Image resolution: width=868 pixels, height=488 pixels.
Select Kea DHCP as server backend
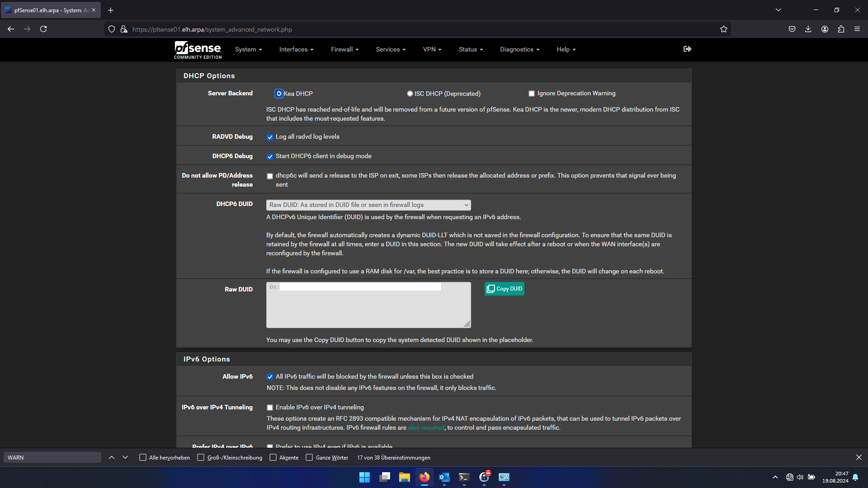point(279,94)
